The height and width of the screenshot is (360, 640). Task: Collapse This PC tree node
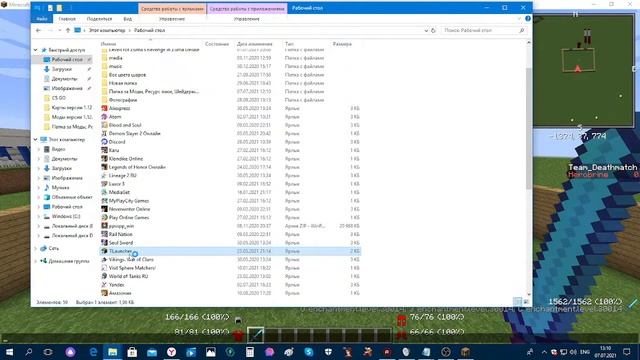tap(36, 140)
